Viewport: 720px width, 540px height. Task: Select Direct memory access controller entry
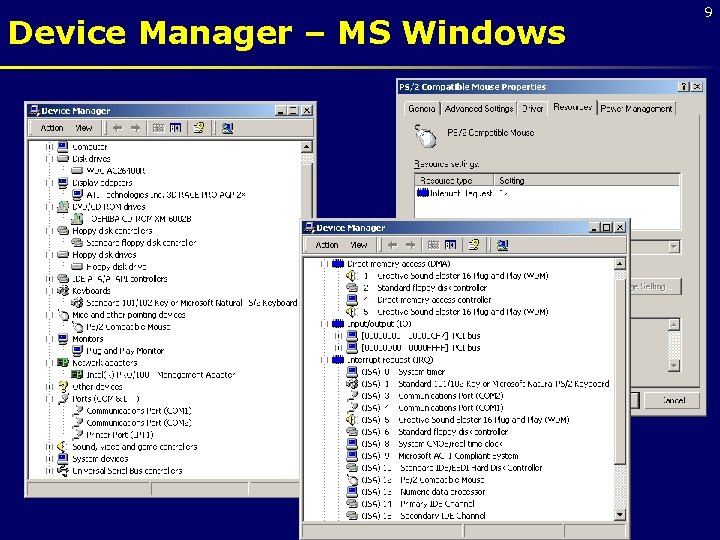click(434, 300)
